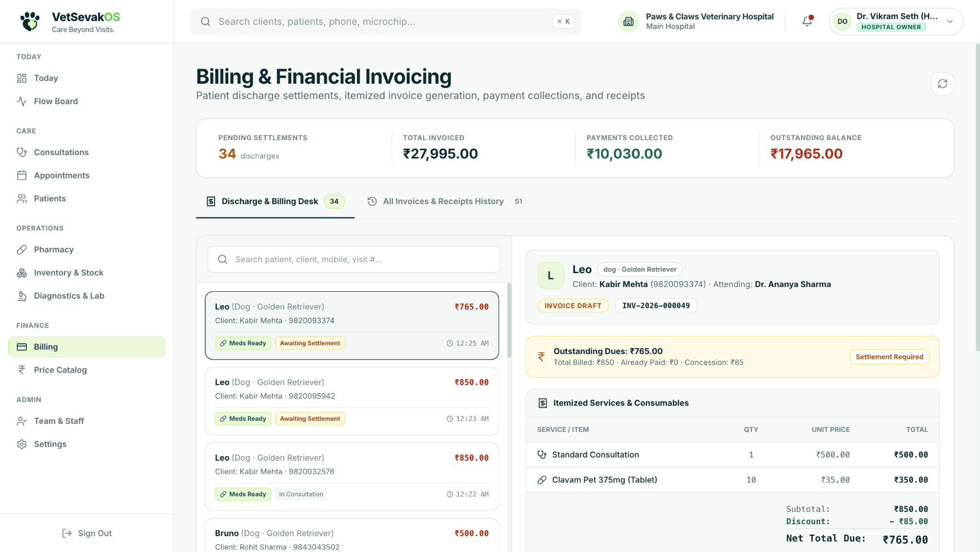The image size is (980, 552).
Task: Click the page vertical scrollbar
Action: click(x=977, y=197)
